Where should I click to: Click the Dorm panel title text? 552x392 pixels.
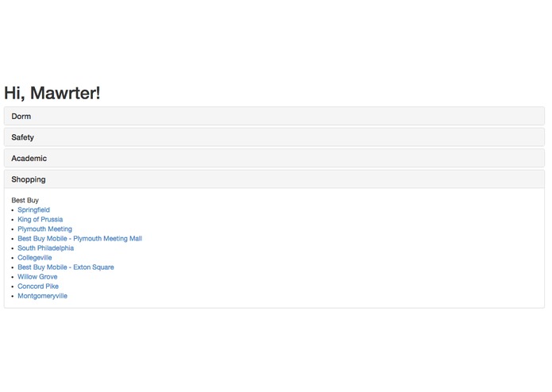click(x=21, y=117)
